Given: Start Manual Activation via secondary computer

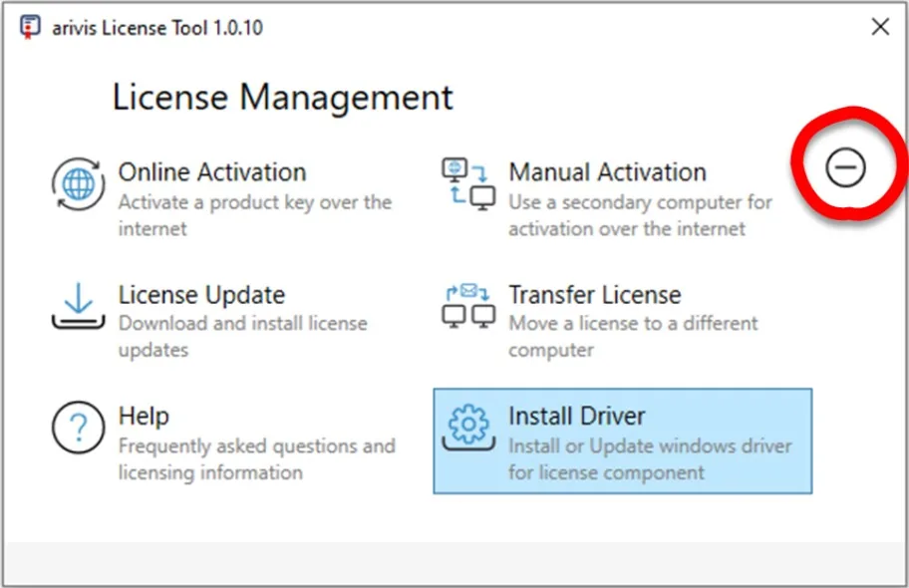Looking at the screenshot, I should pyautogui.click(x=607, y=171).
